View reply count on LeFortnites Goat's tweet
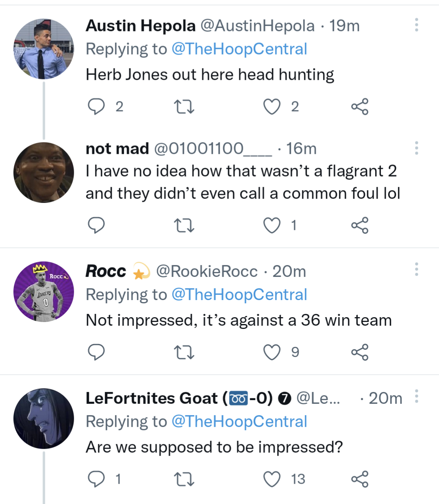The height and width of the screenshot is (504, 439). coord(118,479)
